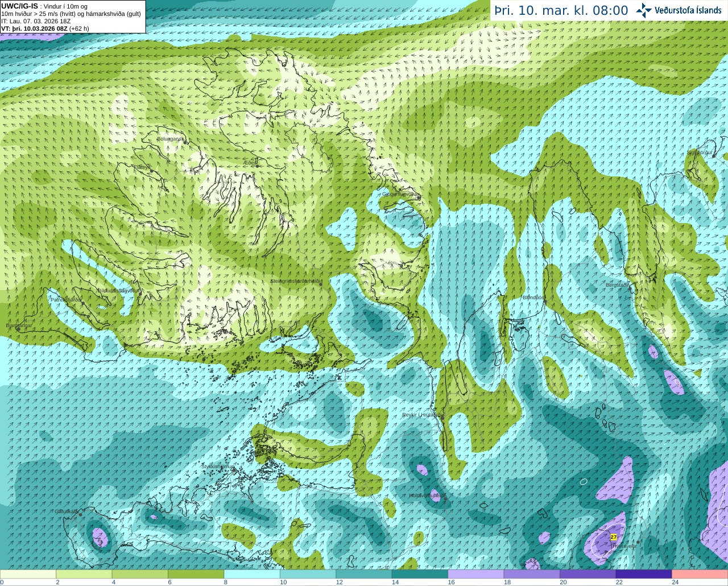Click the Siglufjörður station label
The width and height of the screenshot is (728, 586).
pyautogui.click(x=699, y=152)
